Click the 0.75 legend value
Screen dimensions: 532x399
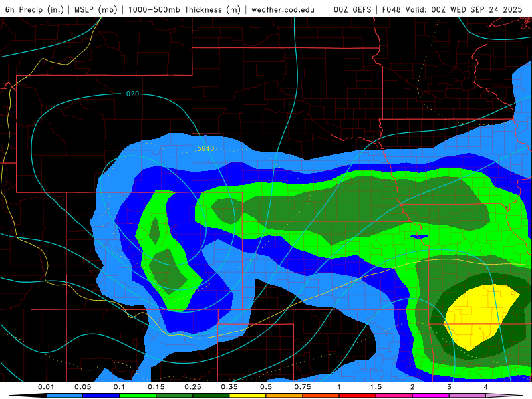click(303, 387)
